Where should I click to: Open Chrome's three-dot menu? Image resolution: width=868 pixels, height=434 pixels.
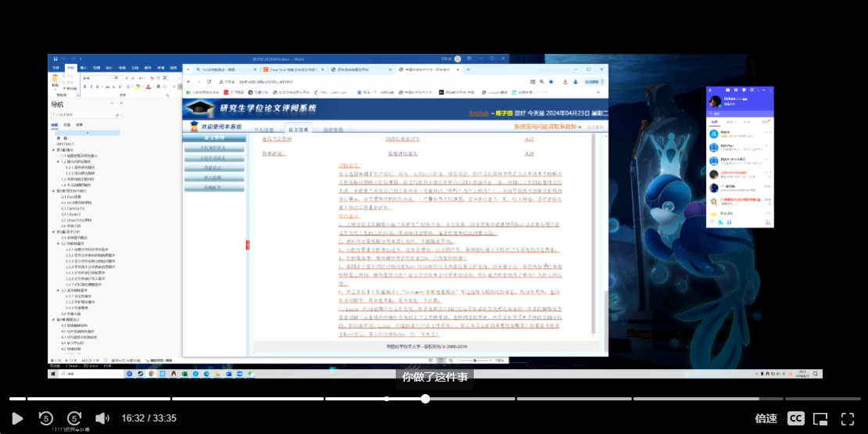coord(604,81)
